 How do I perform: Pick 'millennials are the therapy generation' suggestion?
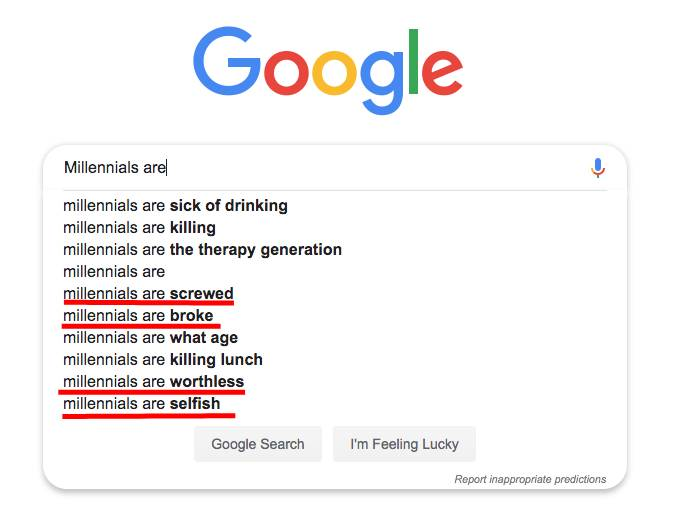202,250
